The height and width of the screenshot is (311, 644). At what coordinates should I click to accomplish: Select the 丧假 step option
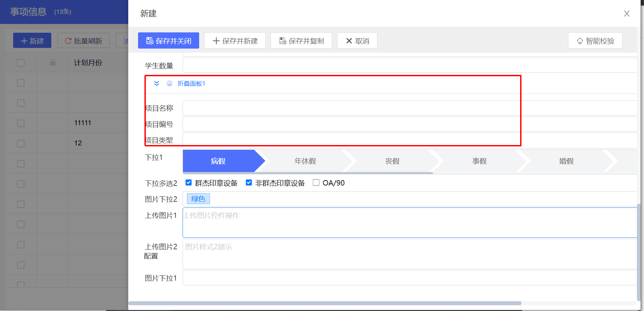tap(392, 161)
